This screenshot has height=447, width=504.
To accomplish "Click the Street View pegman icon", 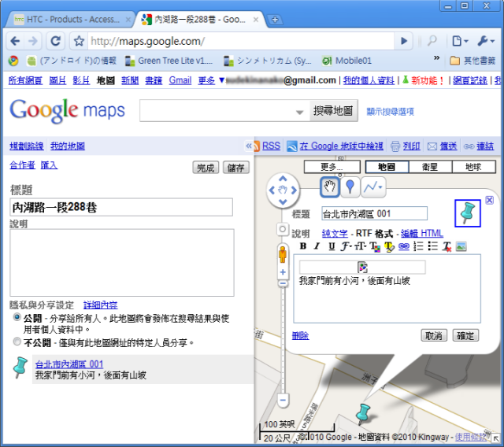I will [283, 255].
